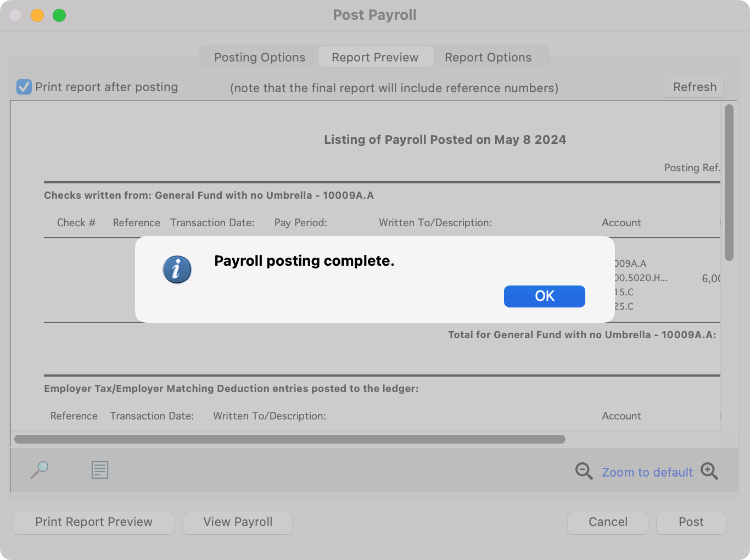Image resolution: width=750 pixels, height=560 pixels.
Task: Click the Post button
Action: (691, 522)
